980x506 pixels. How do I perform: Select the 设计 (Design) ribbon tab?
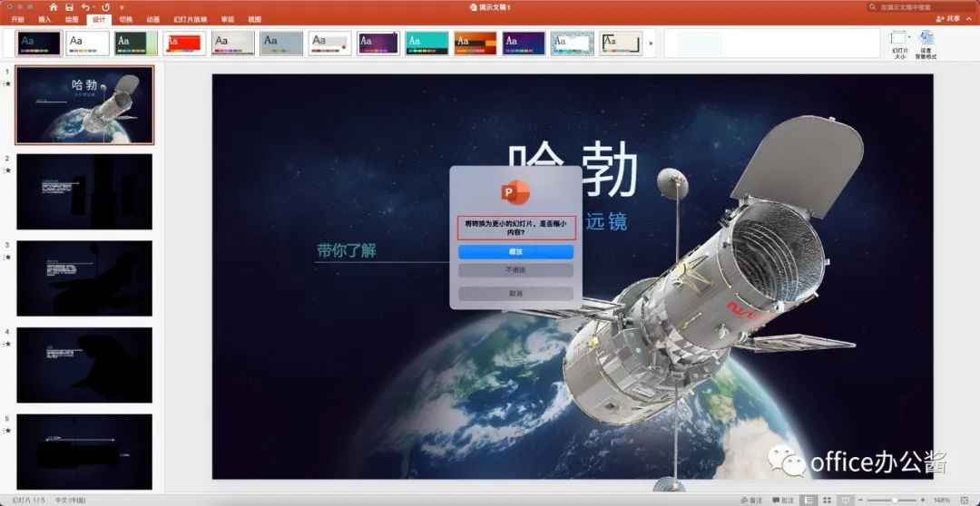click(99, 19)
